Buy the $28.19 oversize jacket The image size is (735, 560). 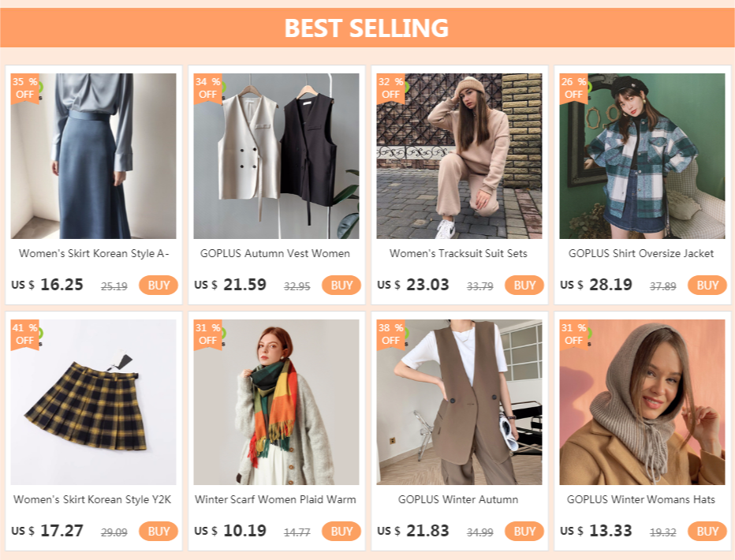click(x=707, y=286)
